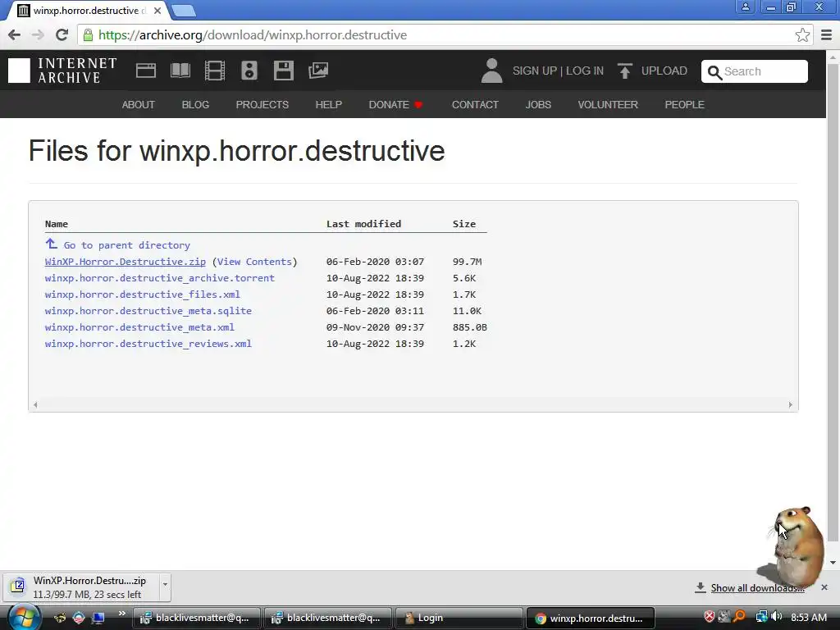Open the DONATE menu item
Screen dimensions: 840x630
point(396,104)
